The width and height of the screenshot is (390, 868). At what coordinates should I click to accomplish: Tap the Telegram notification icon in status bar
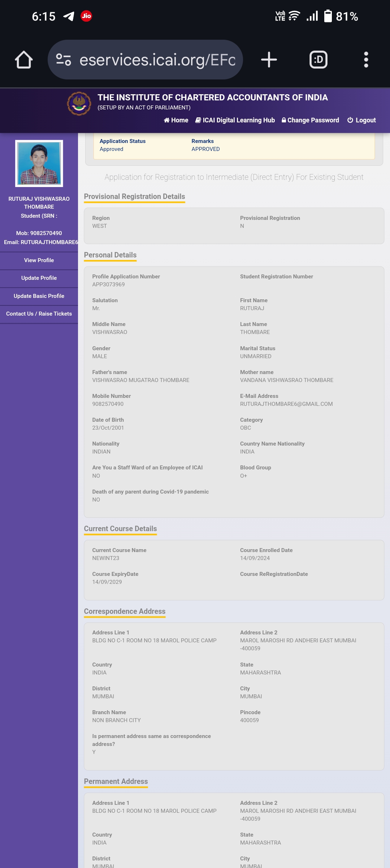point(69,16)
